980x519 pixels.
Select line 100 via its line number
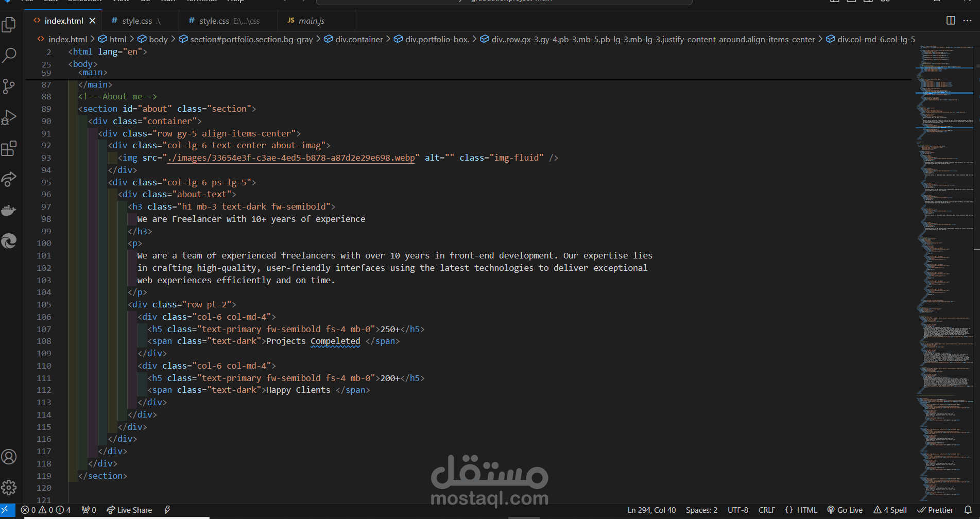click(44, 243)
